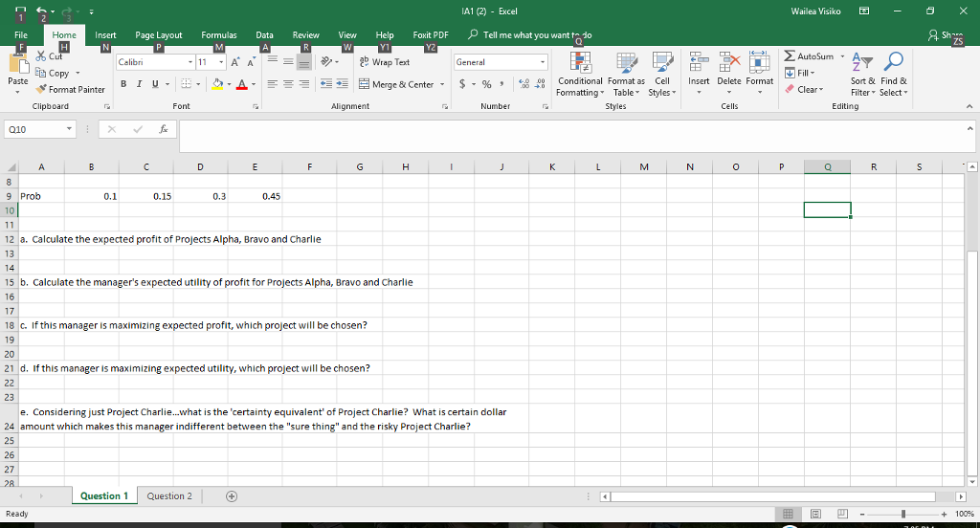Open the File tab

pyautogui.click(x=21, y=35)
